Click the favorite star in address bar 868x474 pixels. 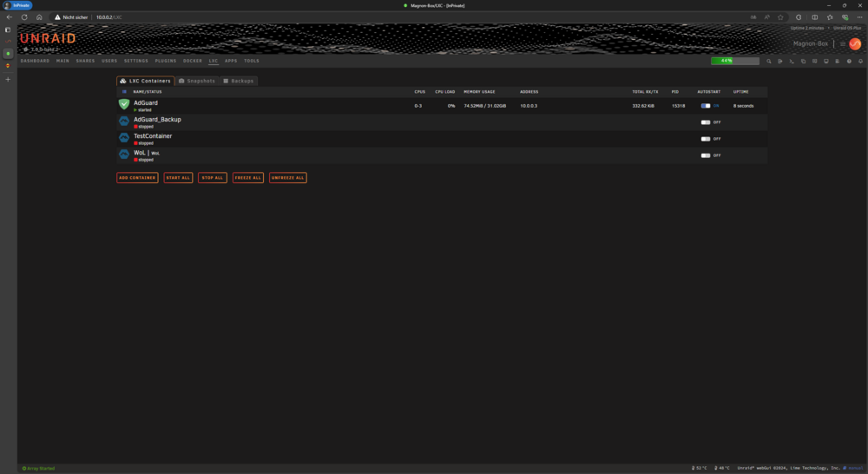(x=780, y=17)
